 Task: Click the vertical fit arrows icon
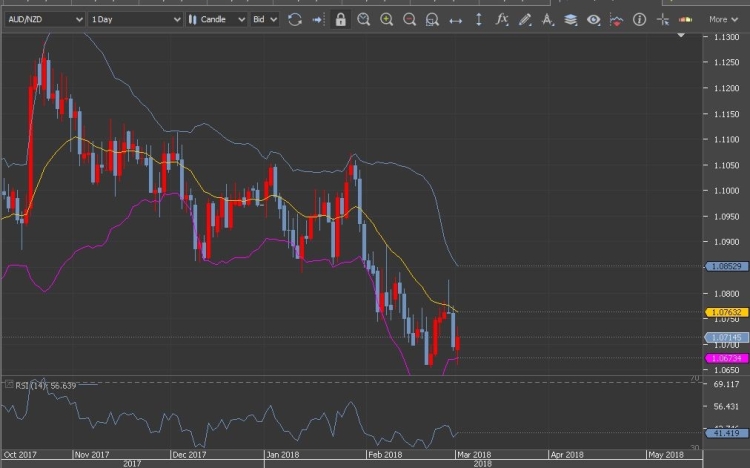tap(478, 19)
